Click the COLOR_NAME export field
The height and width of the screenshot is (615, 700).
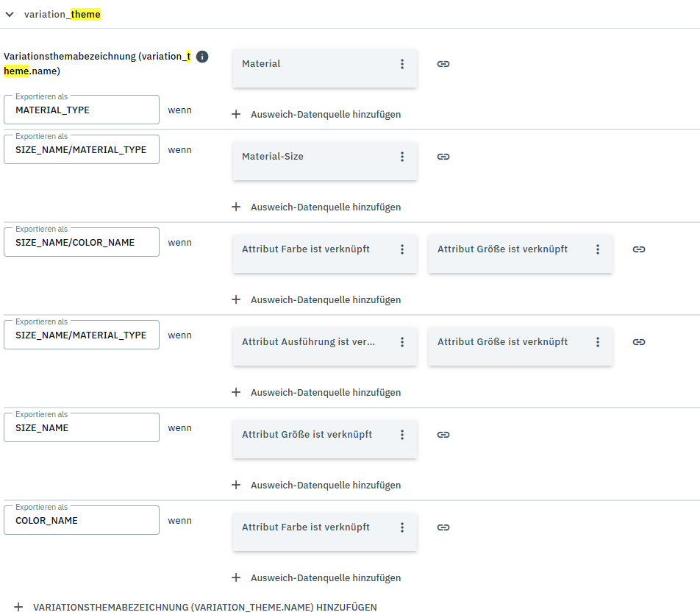pos(82,521)
